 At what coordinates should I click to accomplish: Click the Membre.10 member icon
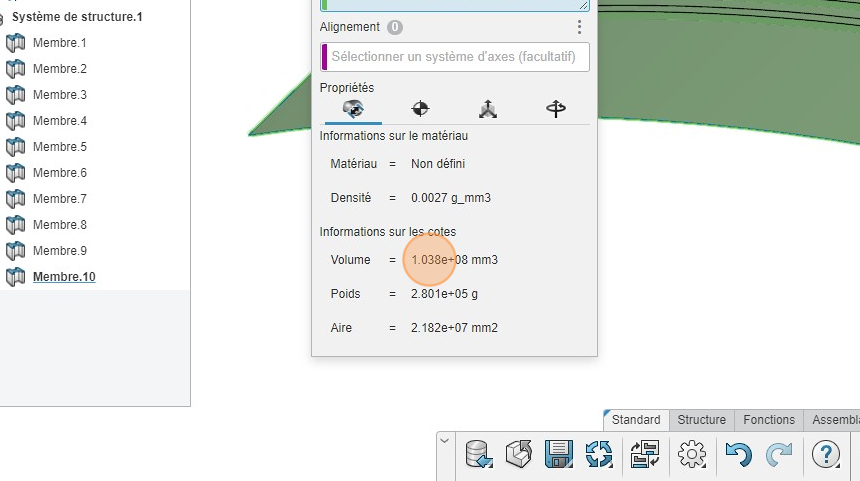[x=15, y=276]
